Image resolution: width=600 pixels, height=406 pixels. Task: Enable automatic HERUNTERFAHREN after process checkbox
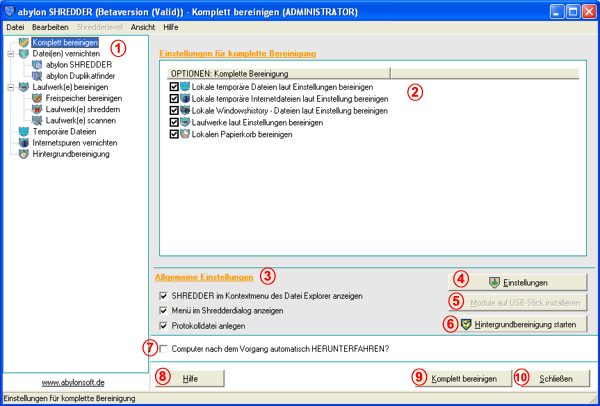tap(164, 349)
